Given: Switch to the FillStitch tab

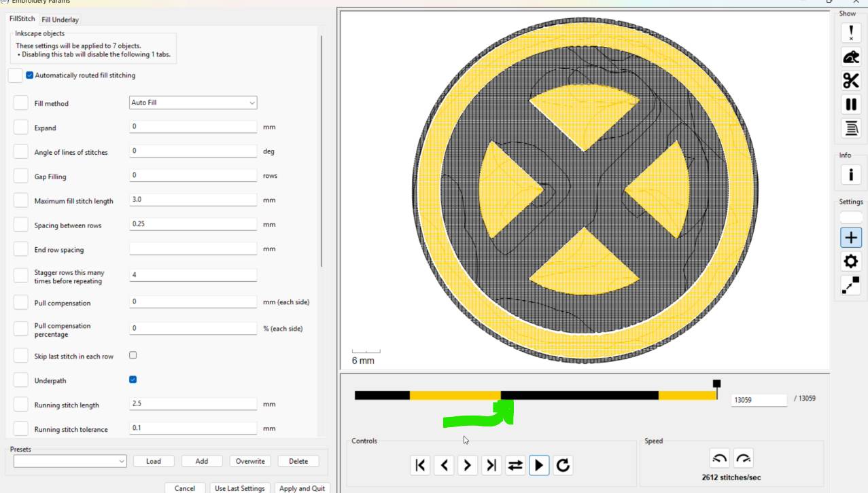Looking at the screenshot, I should (x=22, y=19).
